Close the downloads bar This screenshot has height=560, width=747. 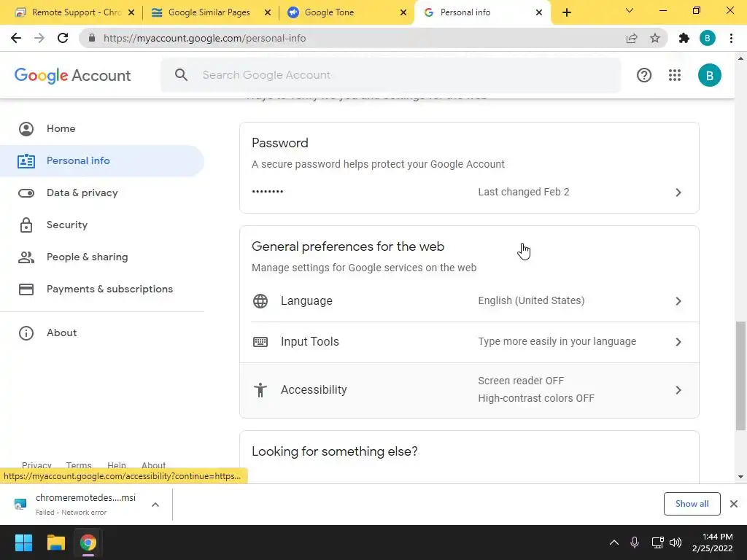(734, 504)
